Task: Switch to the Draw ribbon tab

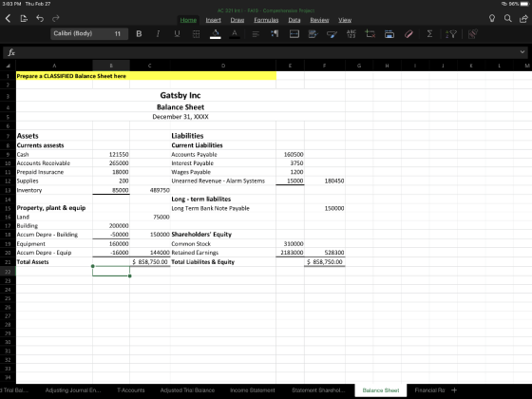Action: coord(237,20)
